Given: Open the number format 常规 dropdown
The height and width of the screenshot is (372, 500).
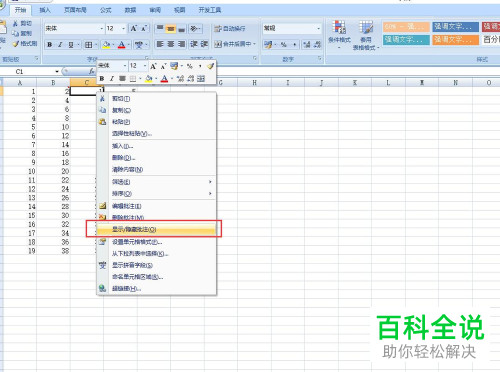Looking at the screenshot, I should pyautogui.click(x=318, y=29).
